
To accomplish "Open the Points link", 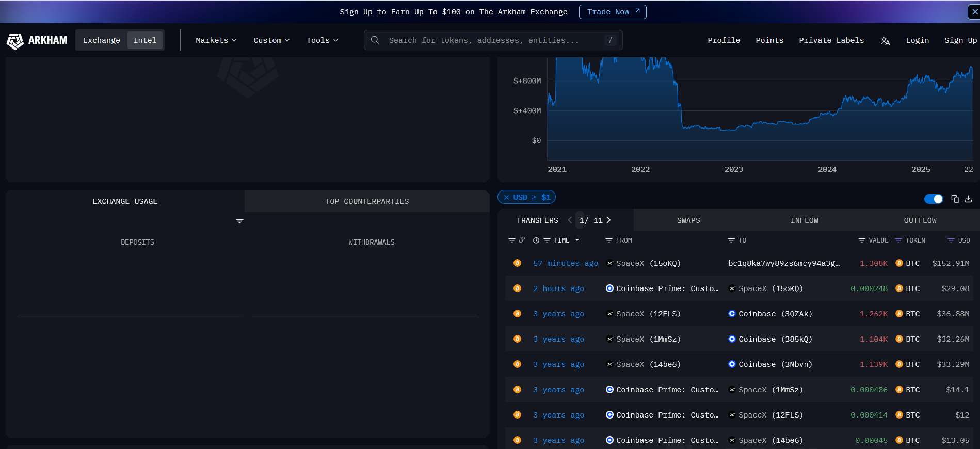I will click(769, 40).
